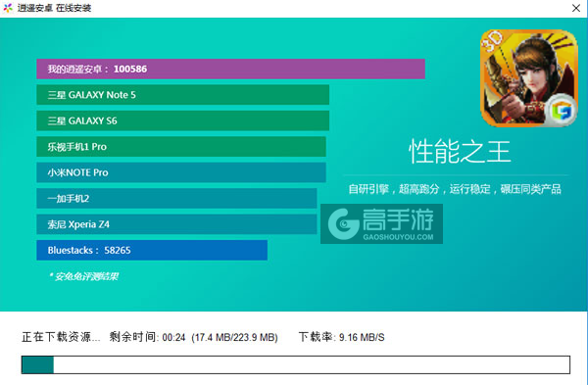Click the 剩余时间 00:24 readout
The width and height of the screenshot is (588, 385).
click(x=147, y=337)
